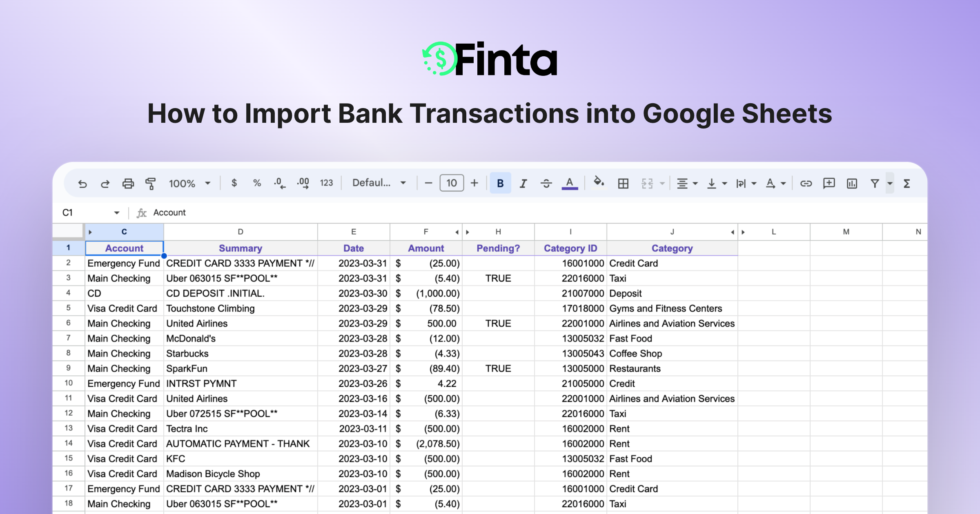980x514 pixels.
Task: Open the 123 number format menu
Action: coord(326,183)
